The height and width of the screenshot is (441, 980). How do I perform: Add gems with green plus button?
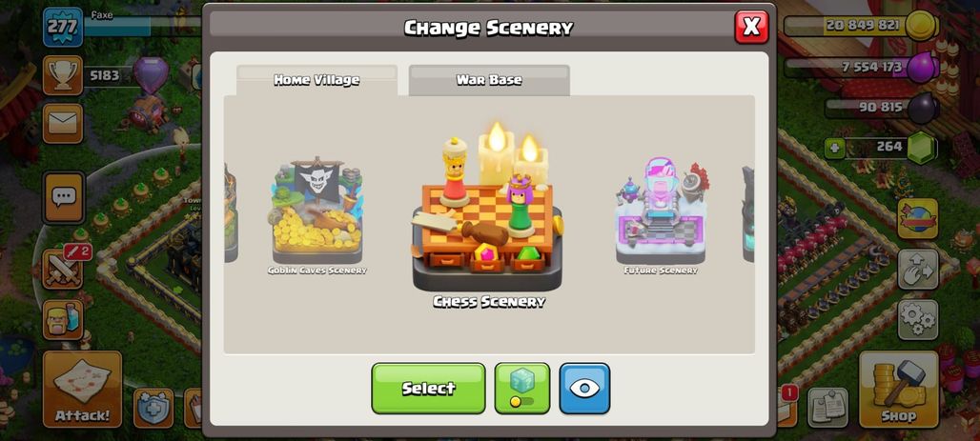click(x=833, y=148)
